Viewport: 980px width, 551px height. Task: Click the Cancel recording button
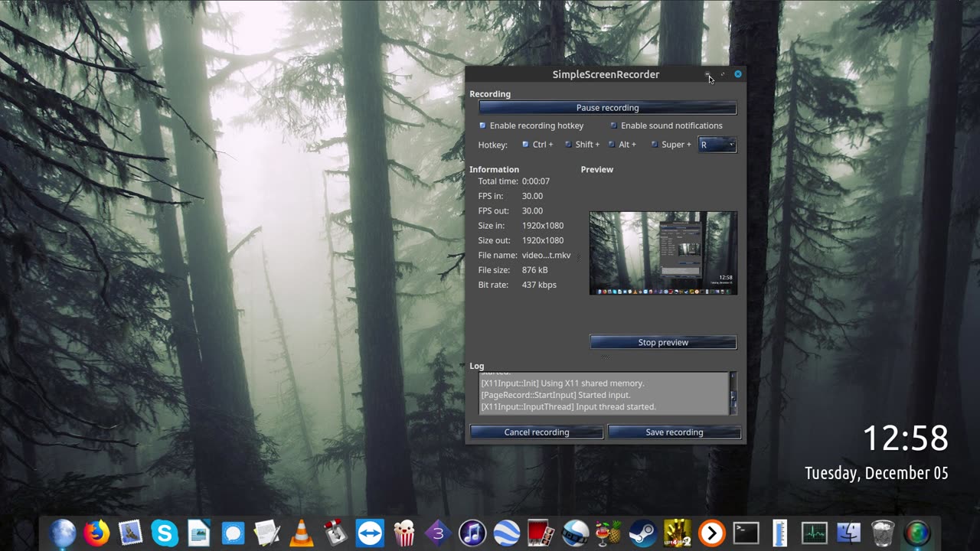tap(537, 432)
